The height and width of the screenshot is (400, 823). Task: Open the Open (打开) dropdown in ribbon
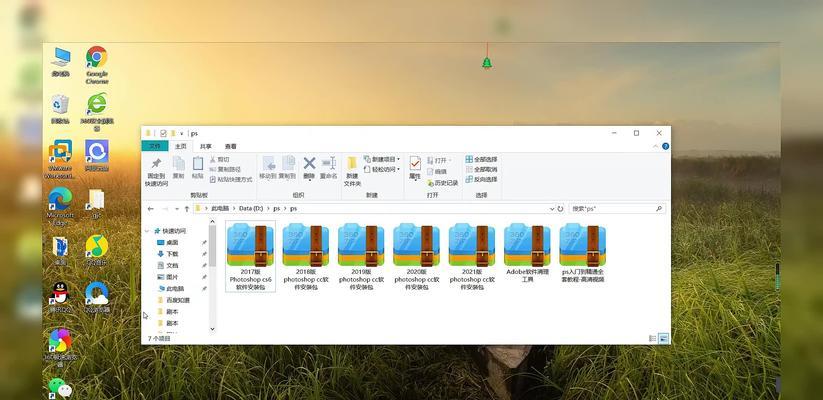(439, 160)
